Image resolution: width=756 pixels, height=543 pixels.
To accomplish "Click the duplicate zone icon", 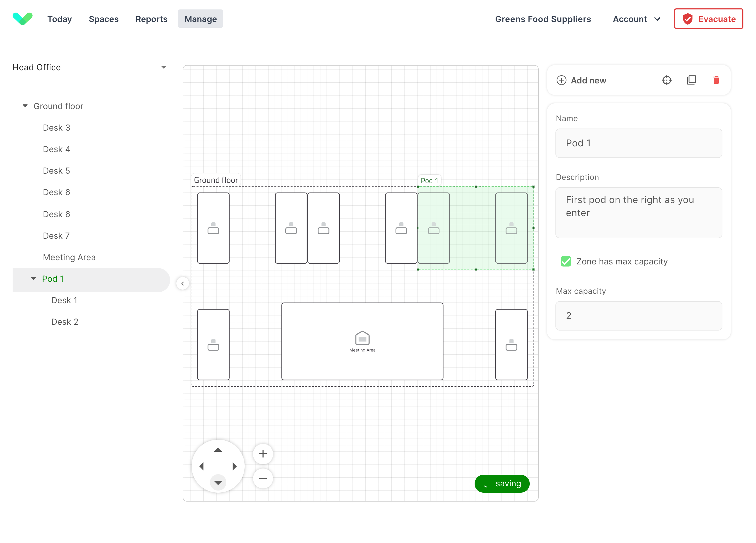I will tap(691, 80).
